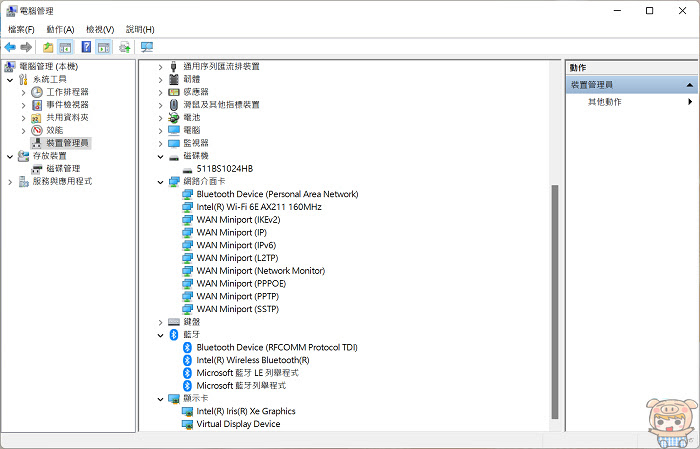This screenshot has height=449, width=700.
Task: Open the Help question-mark toolbar icon
Action: pyautogui.click(x=86, y=47)
